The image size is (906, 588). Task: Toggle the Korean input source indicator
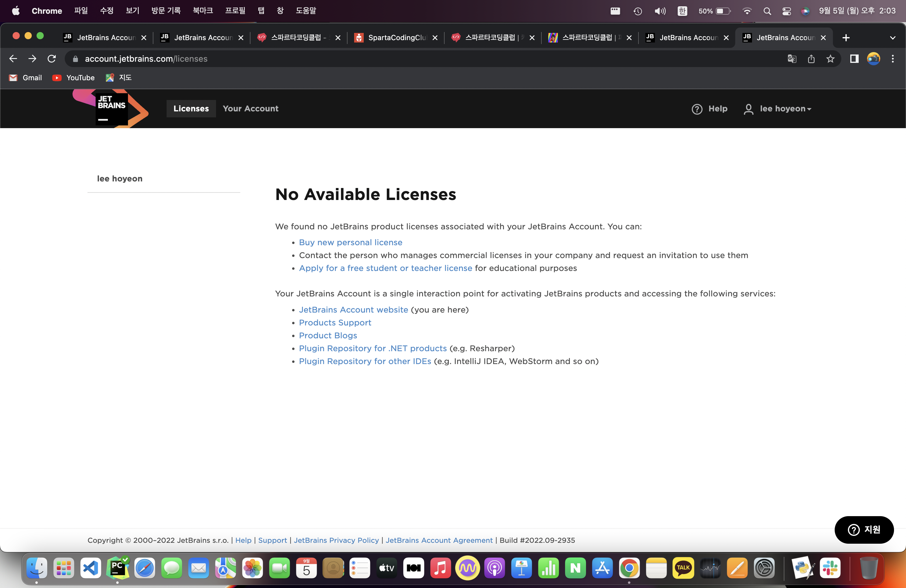682,11
